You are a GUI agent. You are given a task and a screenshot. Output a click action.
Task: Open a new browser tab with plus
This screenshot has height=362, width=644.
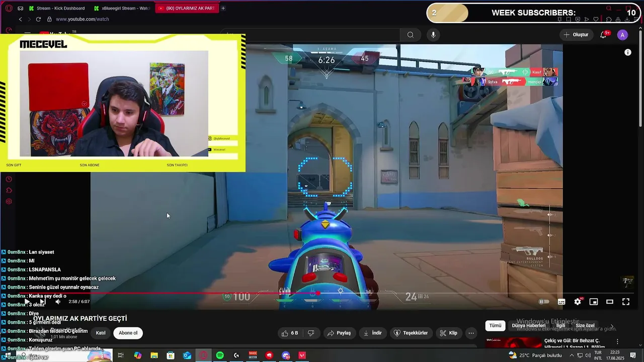click(x=223, y=8)
